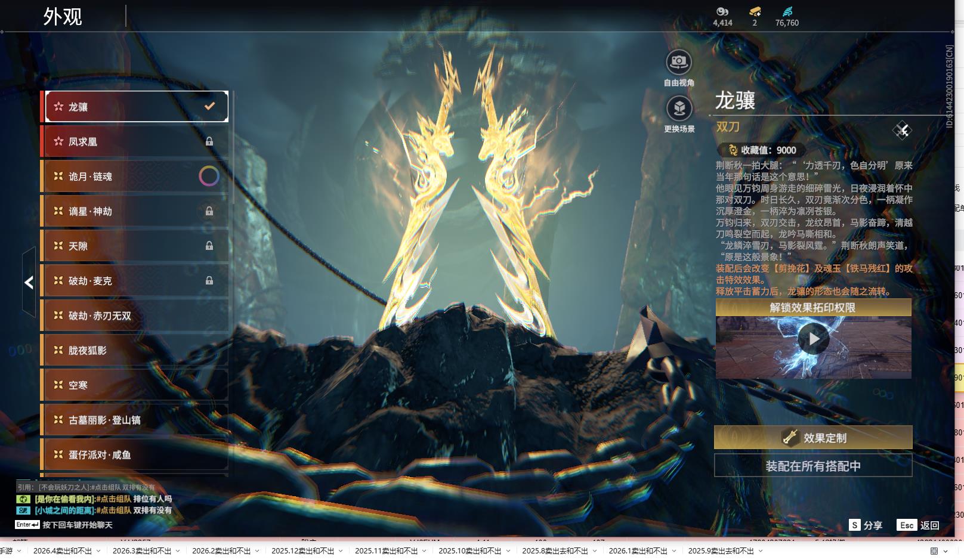Click the silver coin currency icon
This screenshot has width=964, height=560.
[x=722, y=11]
